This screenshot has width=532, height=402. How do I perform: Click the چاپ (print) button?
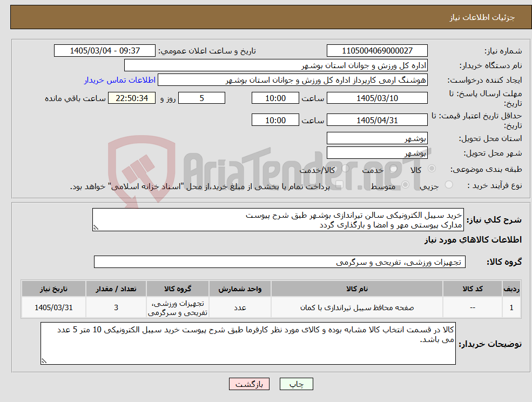click(296, 384)
